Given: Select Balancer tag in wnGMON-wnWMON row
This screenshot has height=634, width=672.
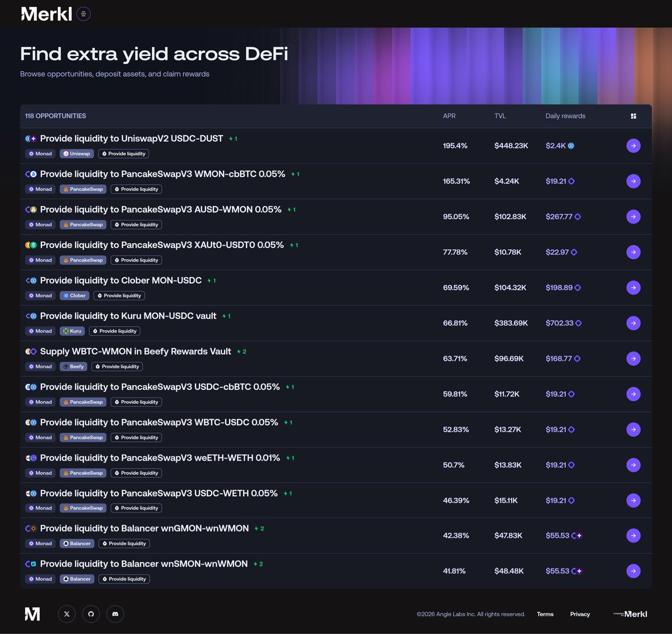Looking at the screenshot, I should click(77, 543).
